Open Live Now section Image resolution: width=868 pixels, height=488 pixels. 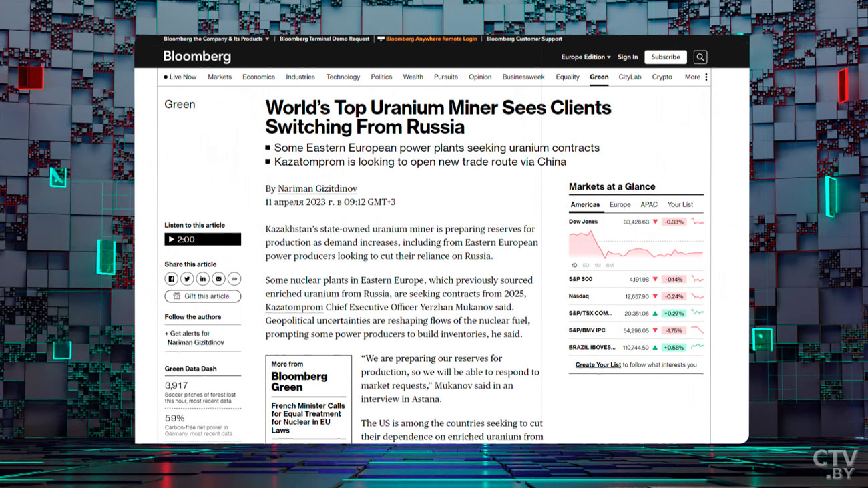(180, 77)
